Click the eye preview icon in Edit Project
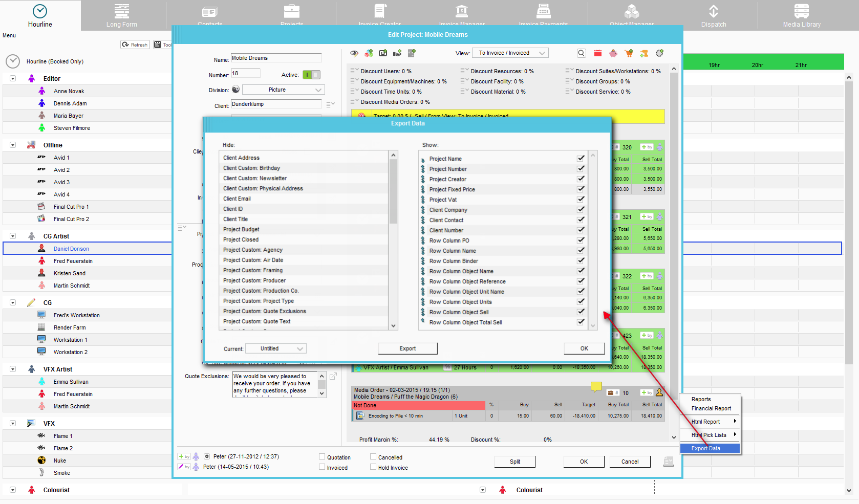This screenshot has height=504, width=859. pos(354,53)
